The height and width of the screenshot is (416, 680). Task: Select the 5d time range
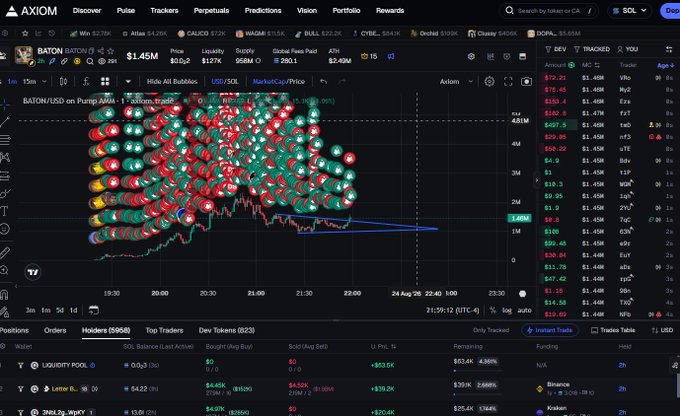[x=60, y=310]
